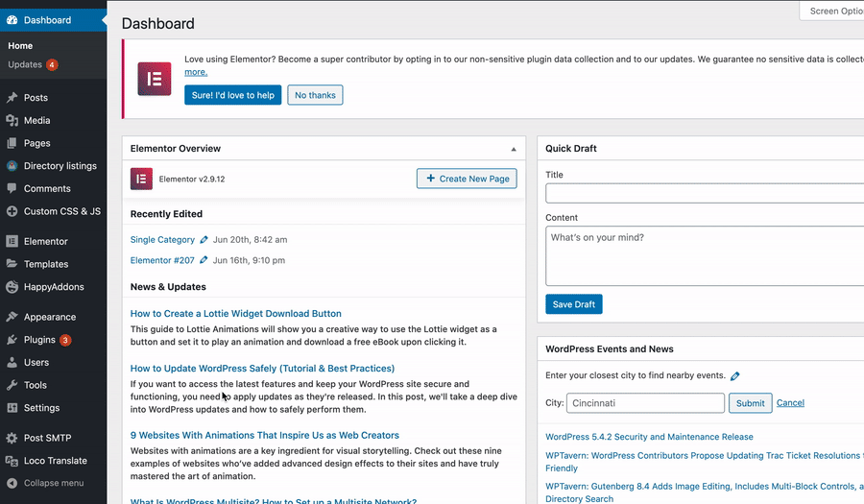864x504 pixels.
Task: Click the Users person icon
Action: 12,363
